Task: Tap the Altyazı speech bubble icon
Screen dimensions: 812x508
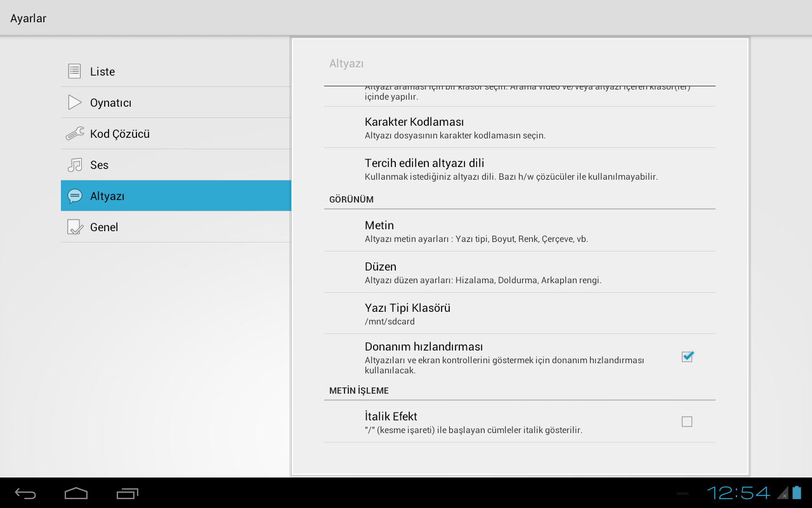Action: coord(75,196)
